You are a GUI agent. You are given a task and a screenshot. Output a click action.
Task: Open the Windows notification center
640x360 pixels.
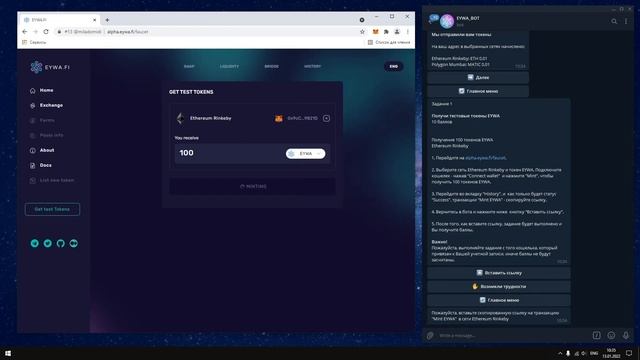[629, 353]
